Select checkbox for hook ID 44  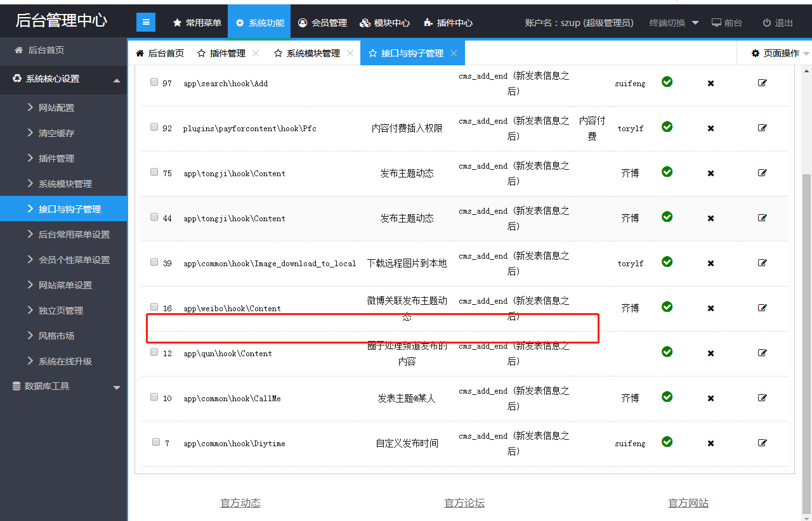(x=154, y=217)
